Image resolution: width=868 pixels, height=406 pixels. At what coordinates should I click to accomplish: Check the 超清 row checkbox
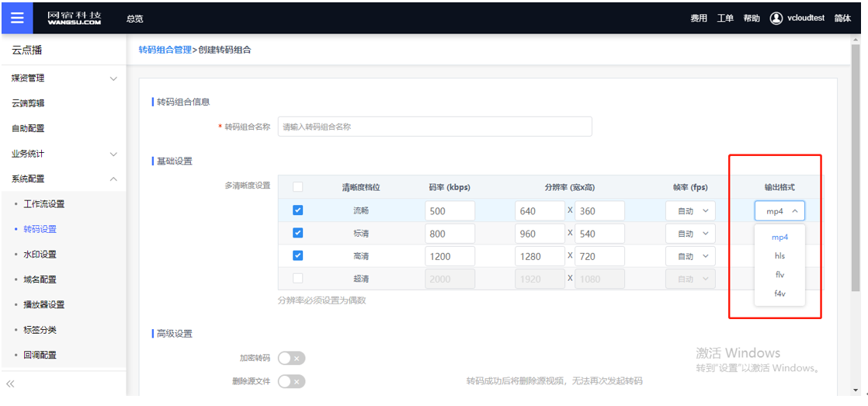click(x=298, y=278)
